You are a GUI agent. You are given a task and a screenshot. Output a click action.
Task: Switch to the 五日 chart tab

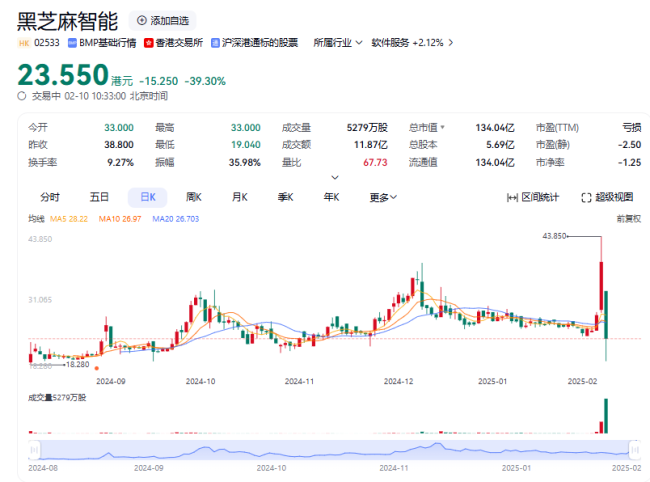[99, 197]
